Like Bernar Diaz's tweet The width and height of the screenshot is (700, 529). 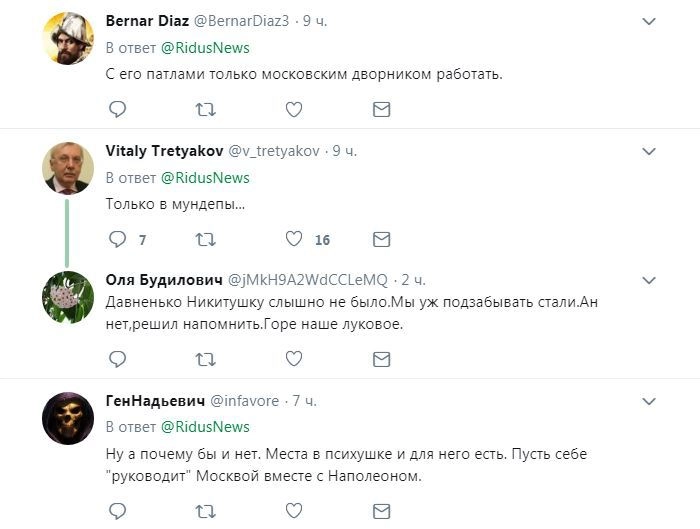click(294, 109)
